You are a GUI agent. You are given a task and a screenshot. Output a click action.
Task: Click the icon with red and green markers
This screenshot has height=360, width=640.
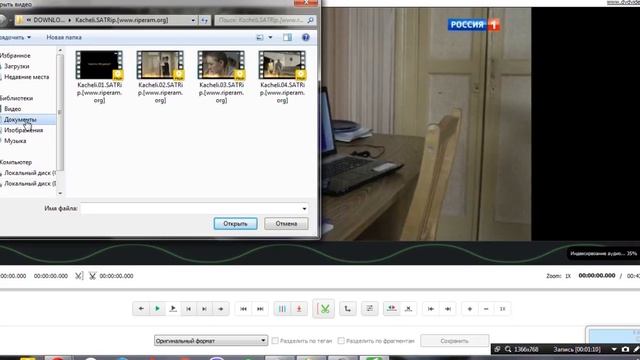(391, 309)
